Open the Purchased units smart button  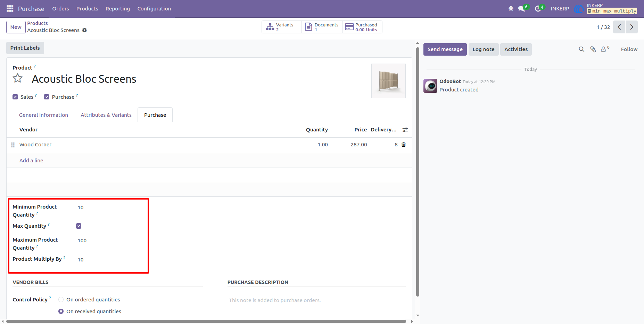pos(362,27)
